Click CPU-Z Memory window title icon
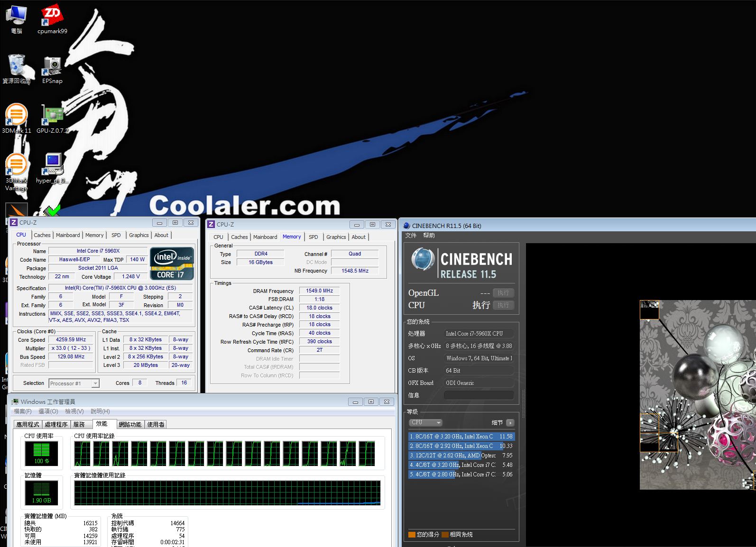This screenshot has height=547, width=756. (211, 225)
